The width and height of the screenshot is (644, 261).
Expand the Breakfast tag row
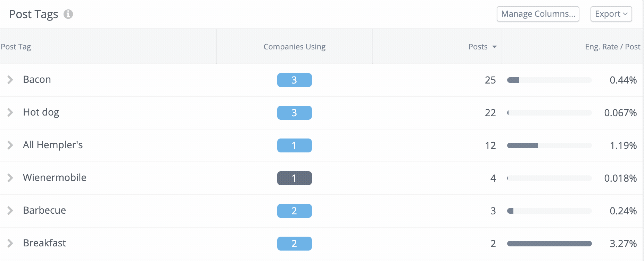[x=10, y=243]
